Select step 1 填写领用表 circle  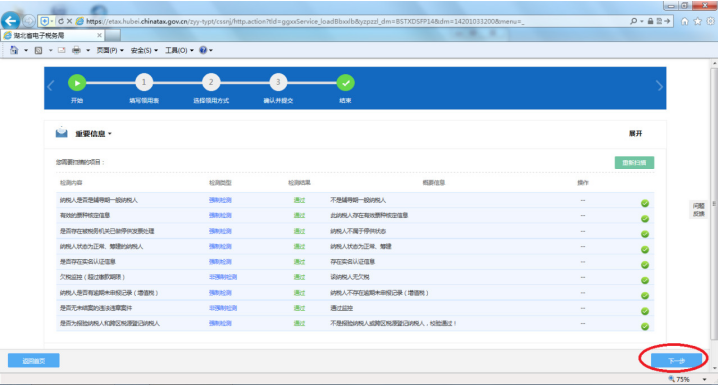pyautogui.click(x=144, y=83)
